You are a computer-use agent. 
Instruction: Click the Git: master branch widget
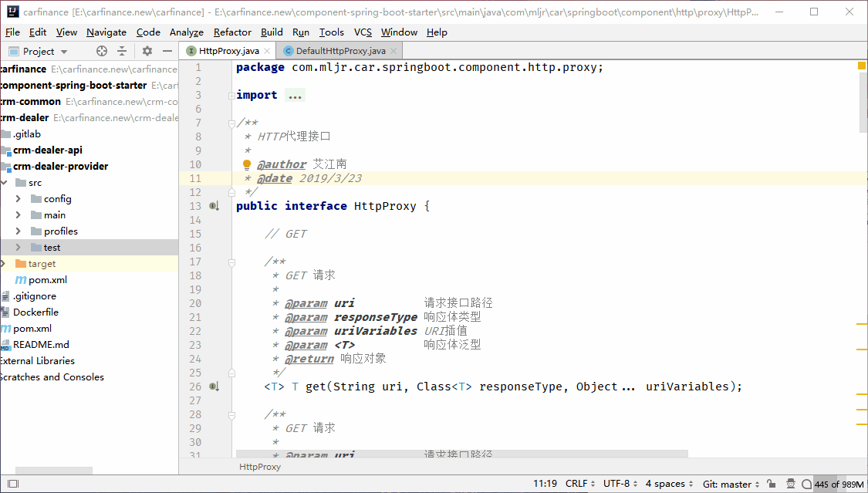[731, 484]
